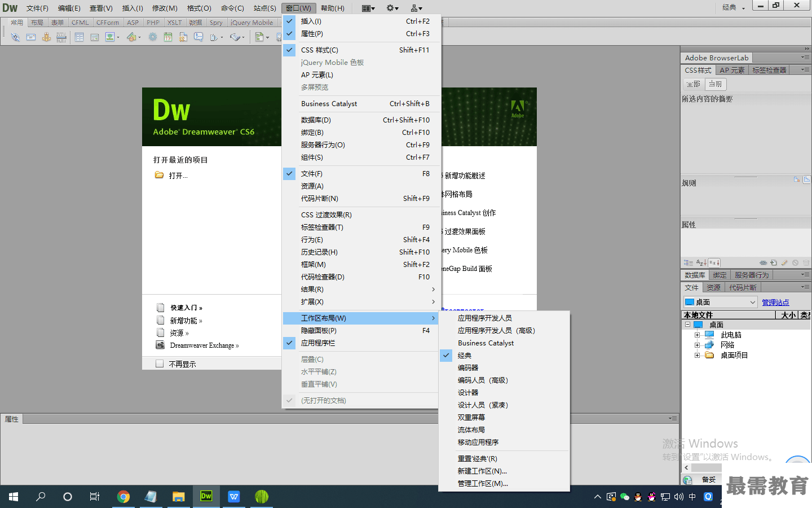Toggle 应用程序栏 in Window menu
Viewport: 812px width, 508px height.
[361, 343]
